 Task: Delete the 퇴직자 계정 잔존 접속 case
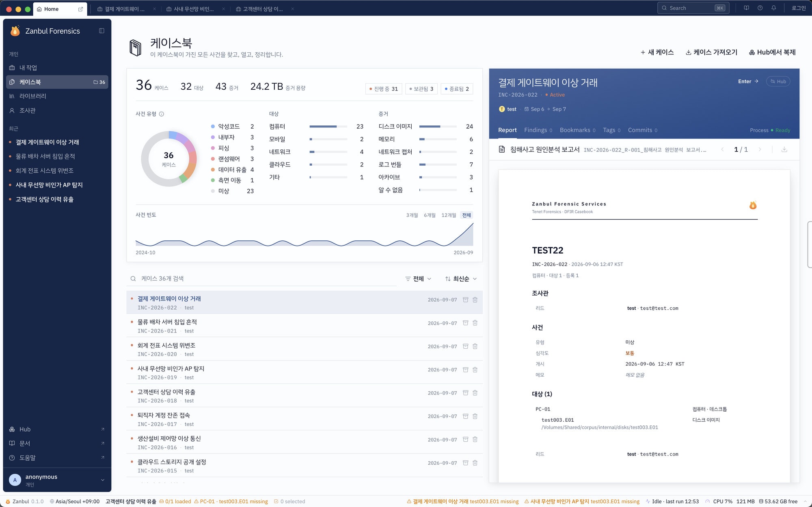[x=475, y=416]
